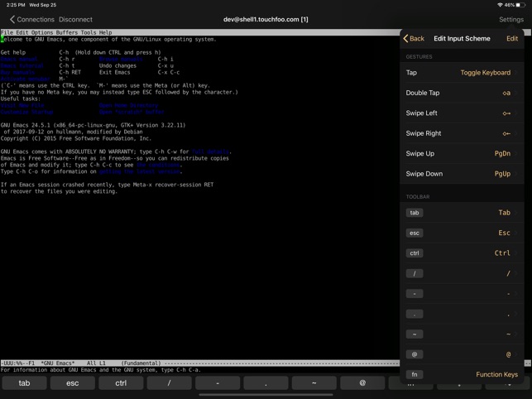Tap Back in Edit Input Scheme panel

click(414, 38)
